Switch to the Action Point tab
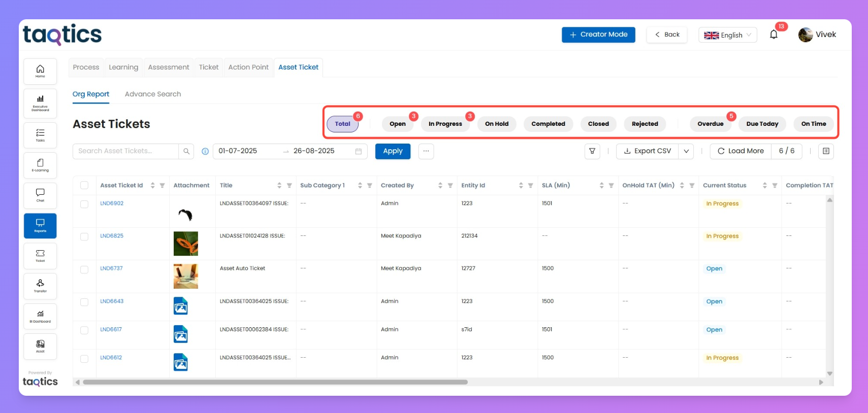Screen dimensions: 868x413 tap(248, 67)
